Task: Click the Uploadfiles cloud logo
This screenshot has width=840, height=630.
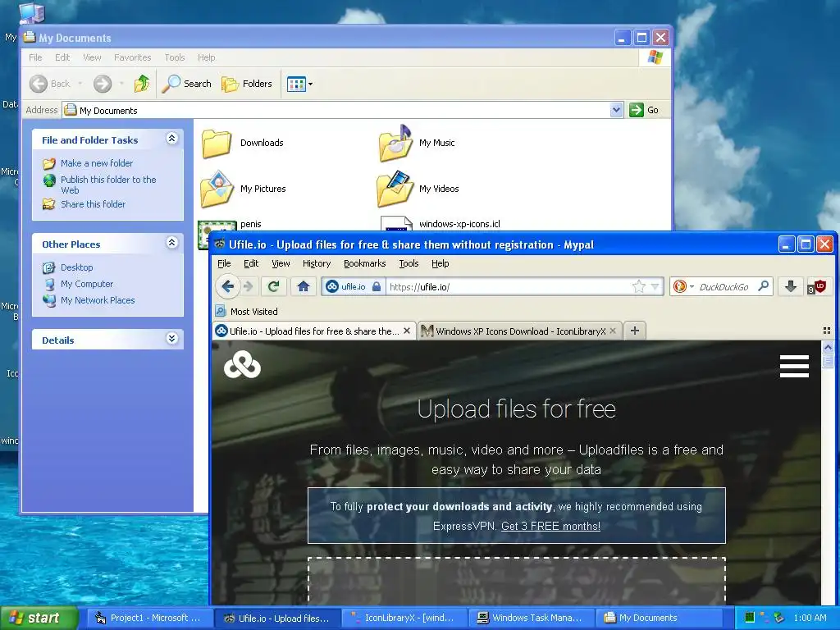Action: point(242,365)
